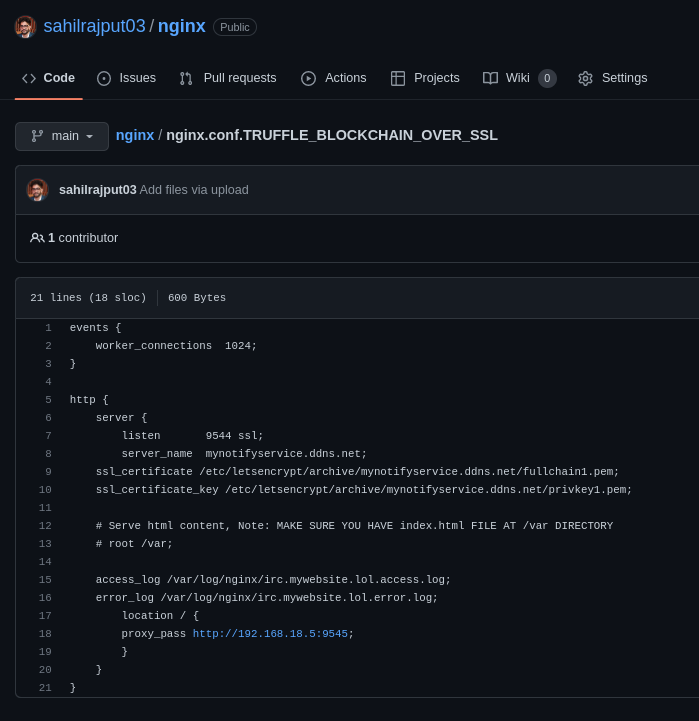Switch to the Code tab

49,78
